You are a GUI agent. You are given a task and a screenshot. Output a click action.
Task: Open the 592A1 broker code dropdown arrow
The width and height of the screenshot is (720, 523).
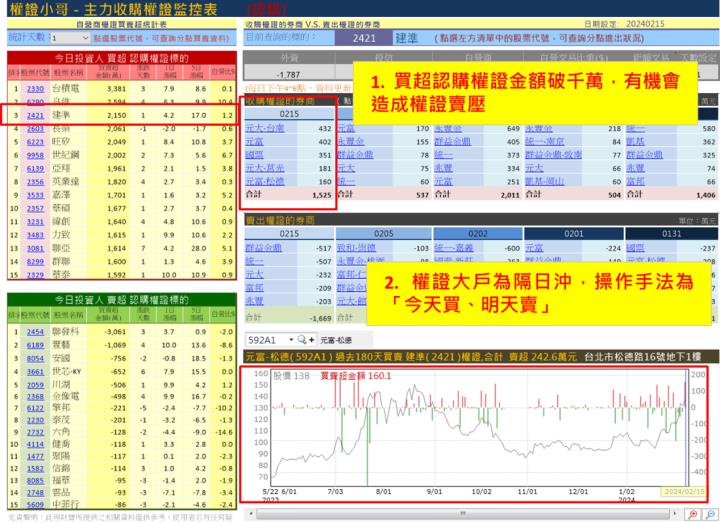[291, 340]
